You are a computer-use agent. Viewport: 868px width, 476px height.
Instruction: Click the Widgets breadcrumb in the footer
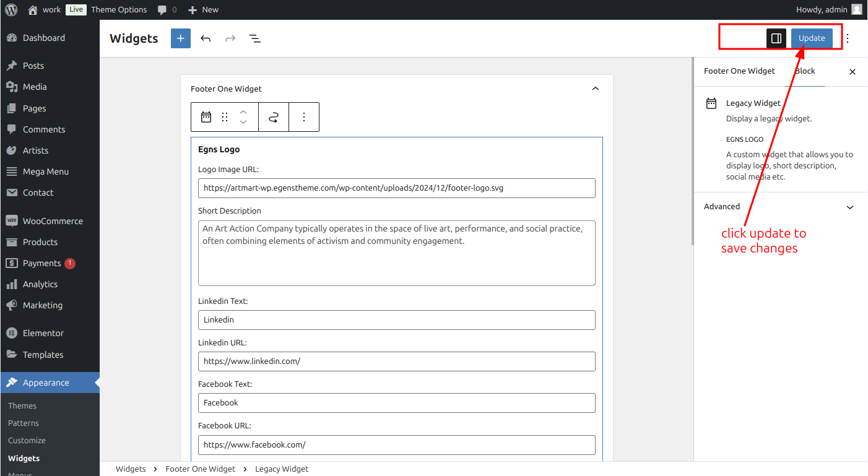tap(131, 469)
